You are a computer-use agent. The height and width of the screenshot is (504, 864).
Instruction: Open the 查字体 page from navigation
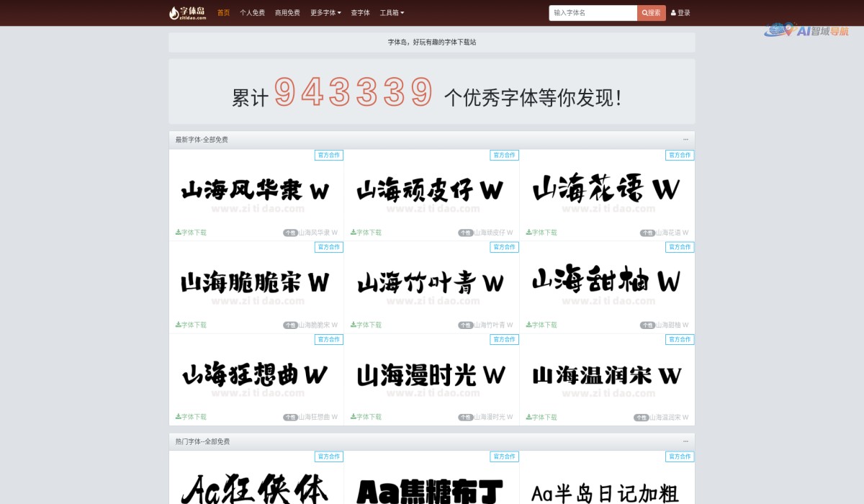360,12
